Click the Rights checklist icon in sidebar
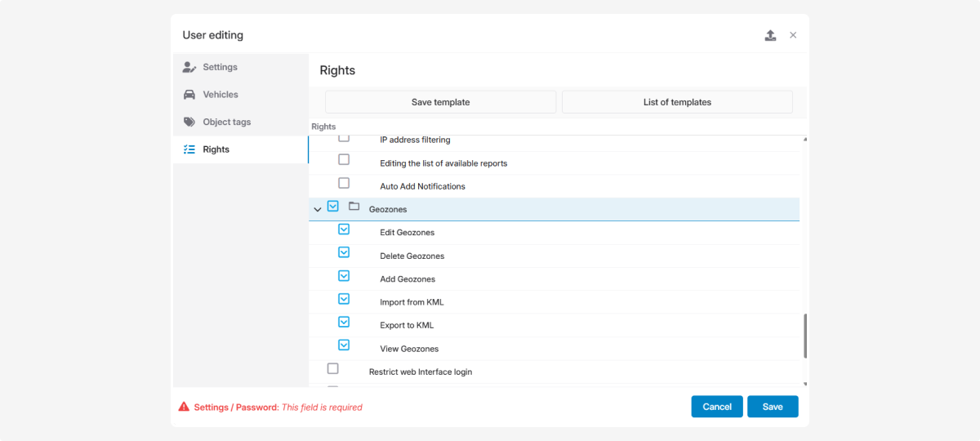 point(189,149)
